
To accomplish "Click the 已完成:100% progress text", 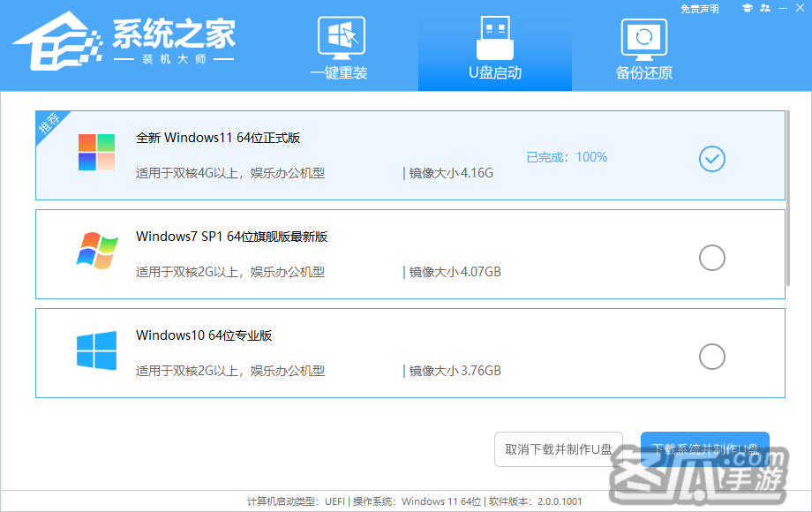I will pos(567,157).
